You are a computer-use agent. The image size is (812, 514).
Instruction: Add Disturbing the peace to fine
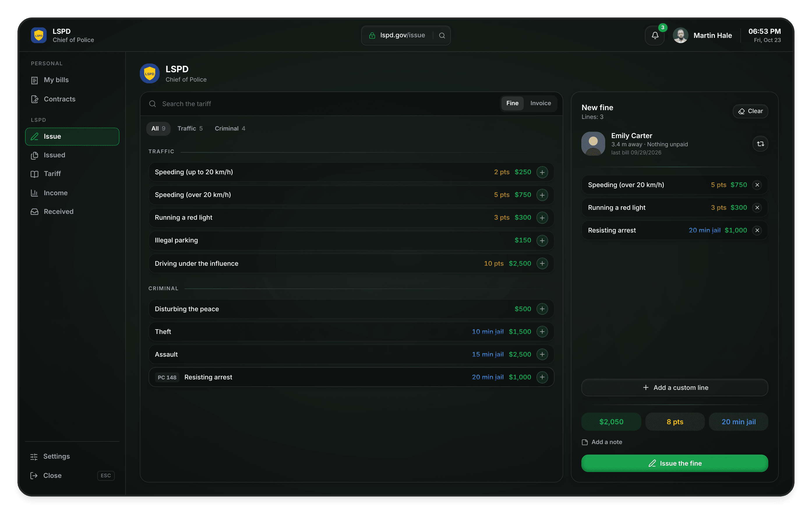click(x=542, y=309)
